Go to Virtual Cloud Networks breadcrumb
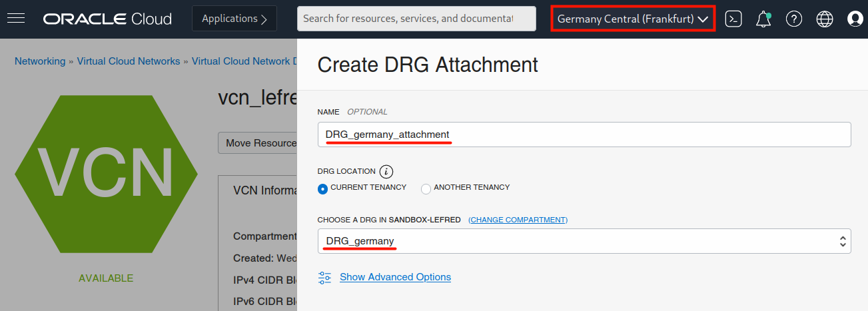 click(129, 61)
